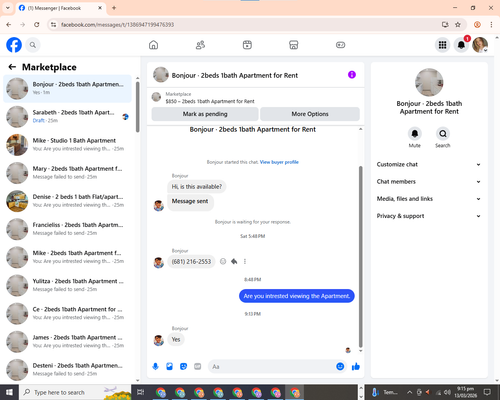This screenshot has width=500, height=400.
Task: Open Mike 2beds 1bath Apartment chat
Action: pos(67,257)
